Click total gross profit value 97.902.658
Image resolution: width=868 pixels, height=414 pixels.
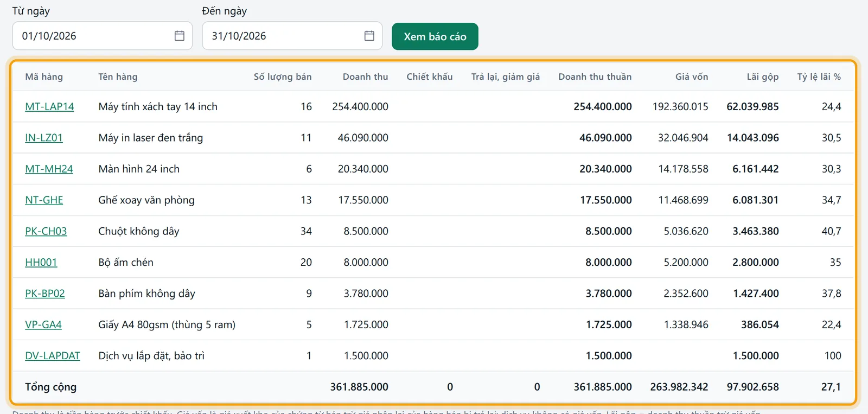click(x=753, y=387)
